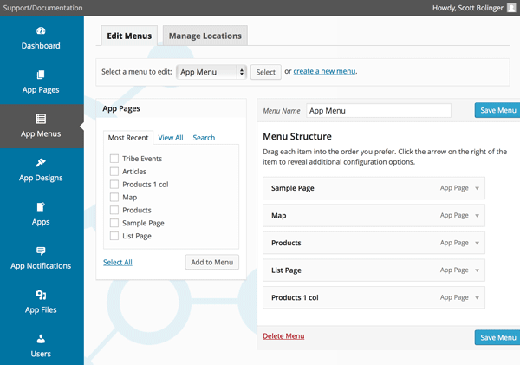Open the App Files media icon
The width and height of the screenshot is (520, 365).
pos(41,295)
